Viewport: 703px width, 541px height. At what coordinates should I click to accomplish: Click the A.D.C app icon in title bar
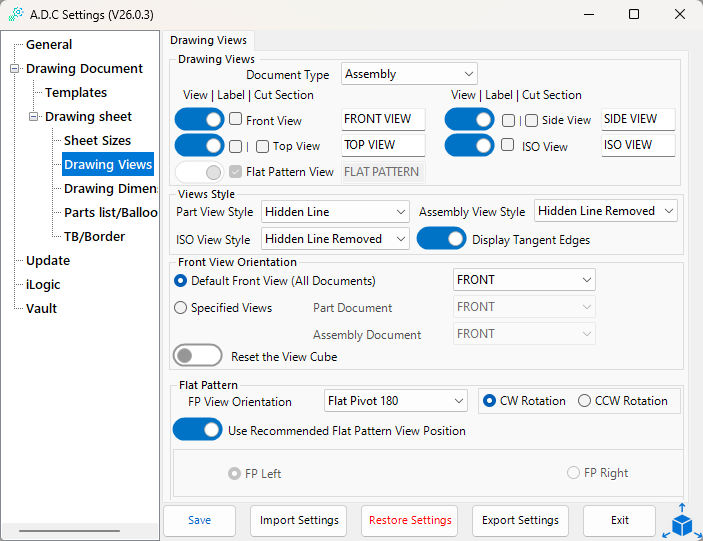pos(16,14)
